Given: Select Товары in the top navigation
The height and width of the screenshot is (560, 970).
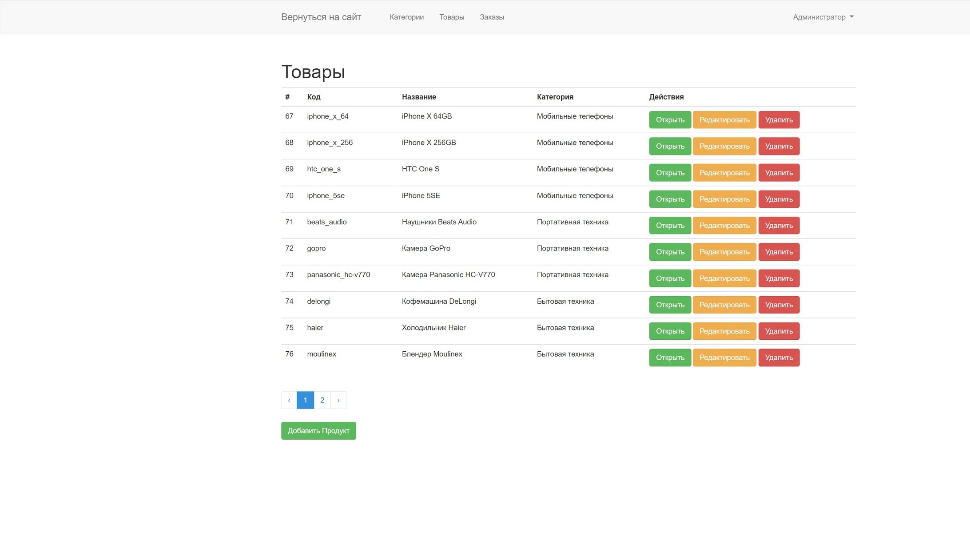Looking at the screenshot, I should [x=452, y=17].
